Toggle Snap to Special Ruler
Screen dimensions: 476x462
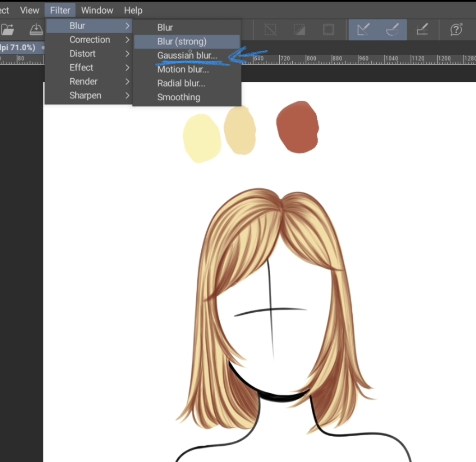(x=392, y=30)
